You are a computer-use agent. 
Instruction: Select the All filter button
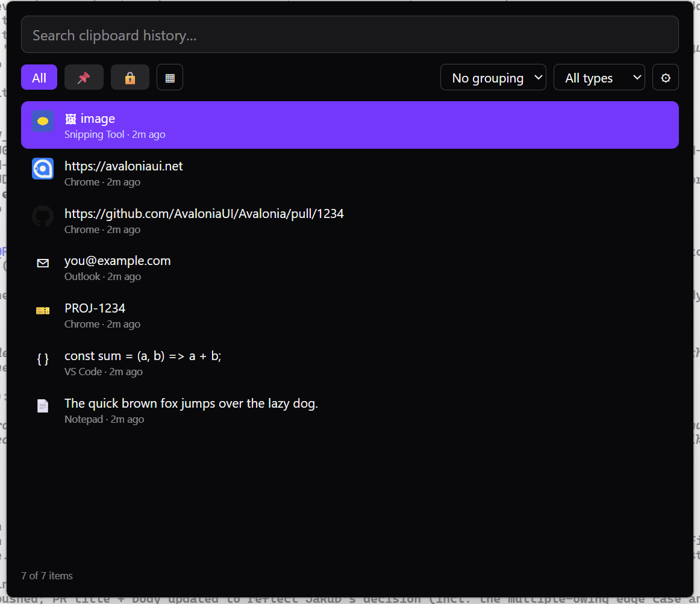click(39, 77)
